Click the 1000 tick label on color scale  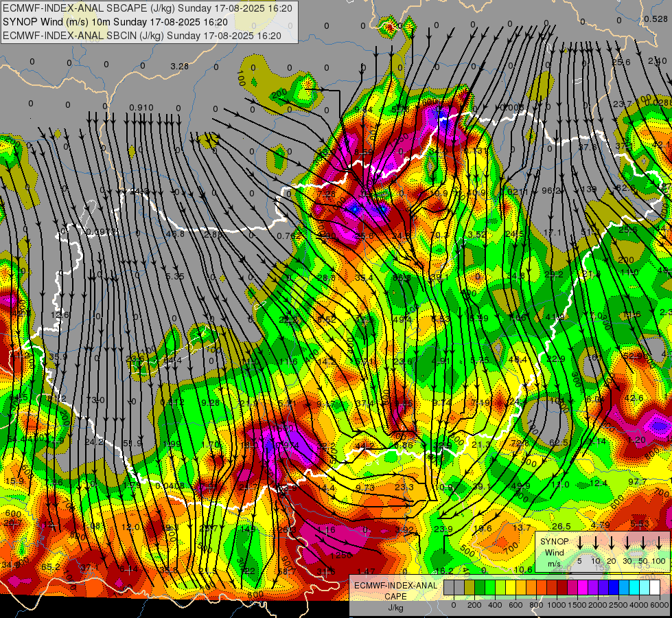(x=557, y=605)
